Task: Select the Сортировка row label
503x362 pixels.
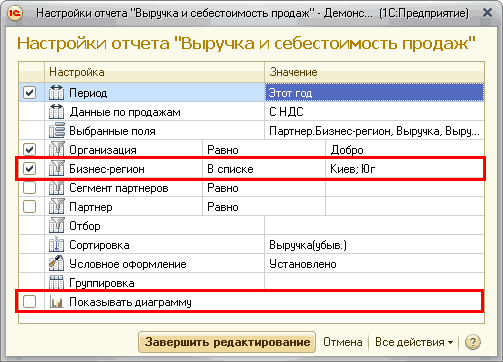Action: (x=99, y=245)
